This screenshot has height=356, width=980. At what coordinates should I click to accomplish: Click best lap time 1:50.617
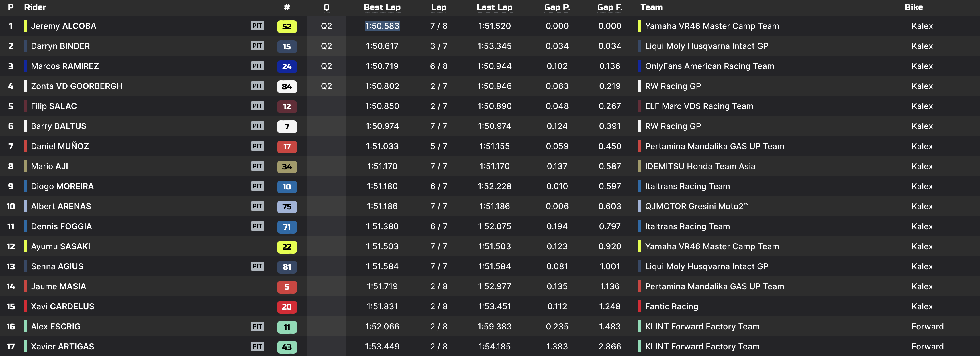pos(382,46)
